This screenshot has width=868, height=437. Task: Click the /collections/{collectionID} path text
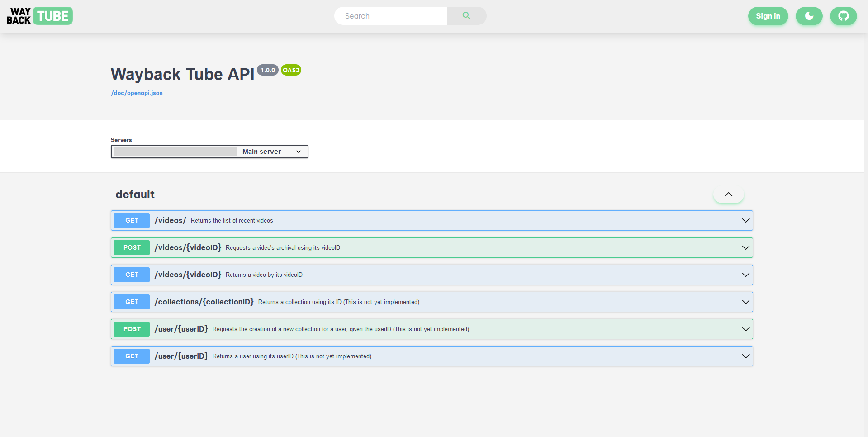(x=204, y=302)
